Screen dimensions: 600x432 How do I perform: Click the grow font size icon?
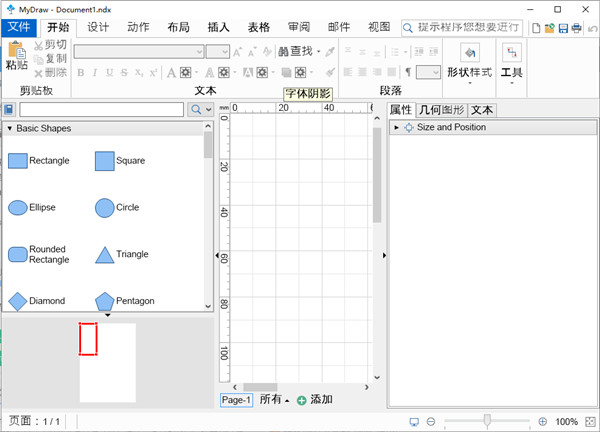(x=238, y=52)
